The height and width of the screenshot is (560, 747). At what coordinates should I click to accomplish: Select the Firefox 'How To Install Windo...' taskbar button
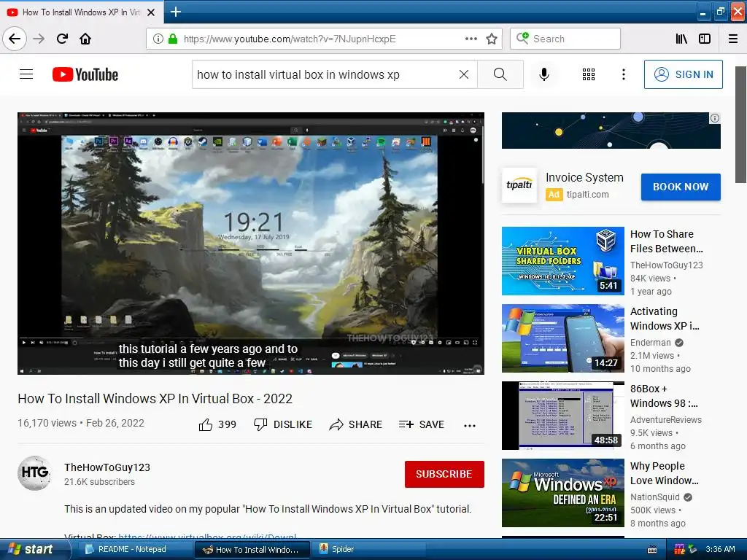tap(252, 550)
